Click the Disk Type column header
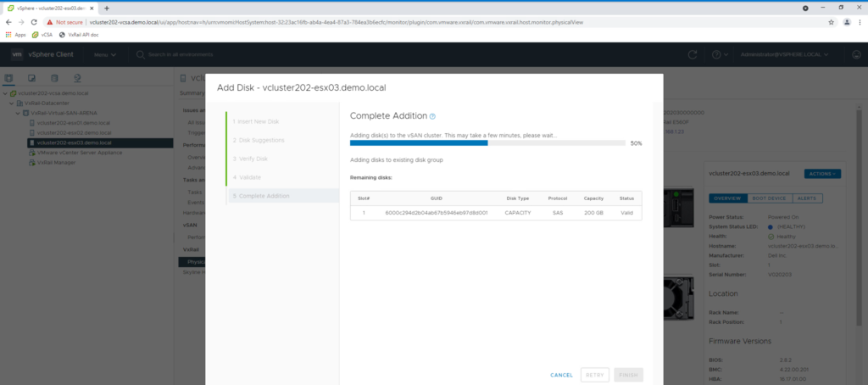The height and width of the screenshot is (385, 868). (x=518, y=198)
